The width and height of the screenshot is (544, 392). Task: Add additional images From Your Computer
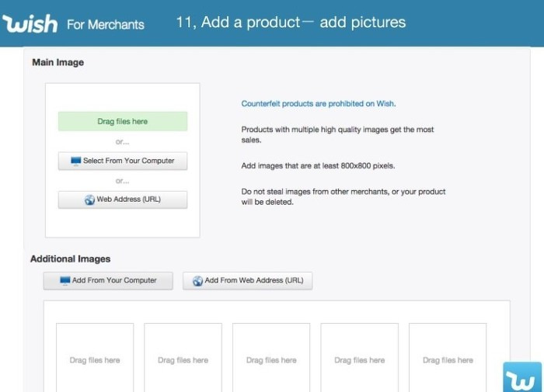pyautogui.click(x=108, y=281)
